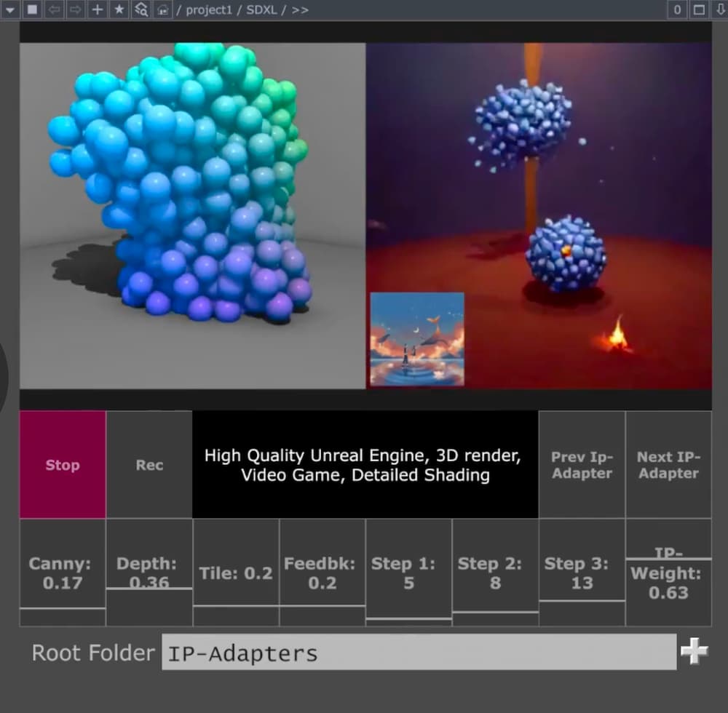
Task: Toggle the Rec button
Action: (x=149, y=464)
